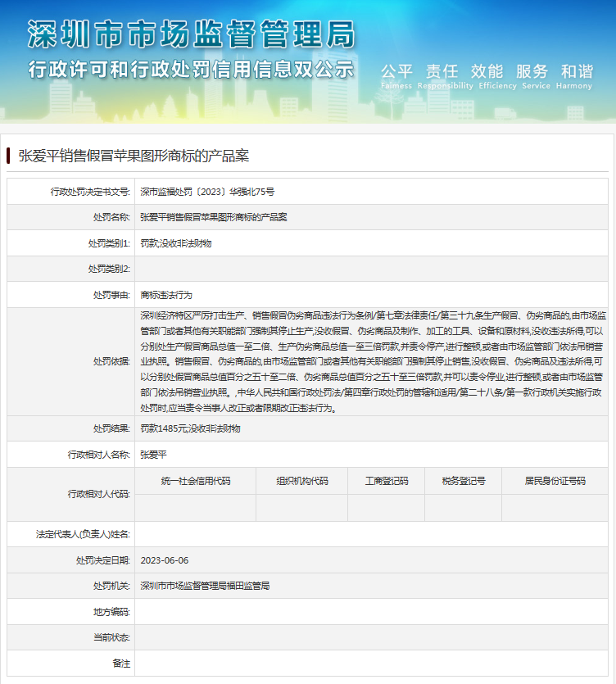616x684 pixels.
Task: Click the 组织机构代码 column header
Action: click(x=302, y=481)
